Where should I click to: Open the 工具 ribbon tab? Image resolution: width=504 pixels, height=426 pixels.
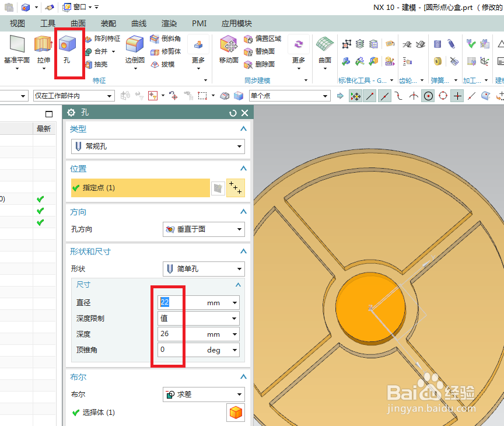[48, 23]
